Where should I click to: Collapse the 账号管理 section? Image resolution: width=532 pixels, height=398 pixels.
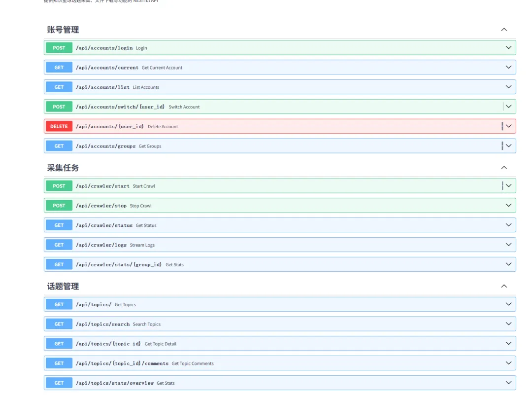[504, 30]
